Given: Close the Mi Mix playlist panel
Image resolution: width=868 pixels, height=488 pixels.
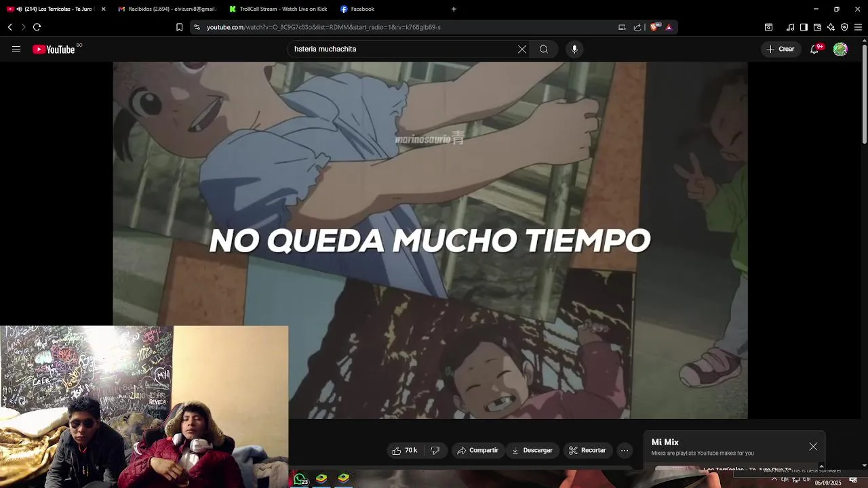Looking at the screenshot, I should pyautogui.click(x=813, y=447).
